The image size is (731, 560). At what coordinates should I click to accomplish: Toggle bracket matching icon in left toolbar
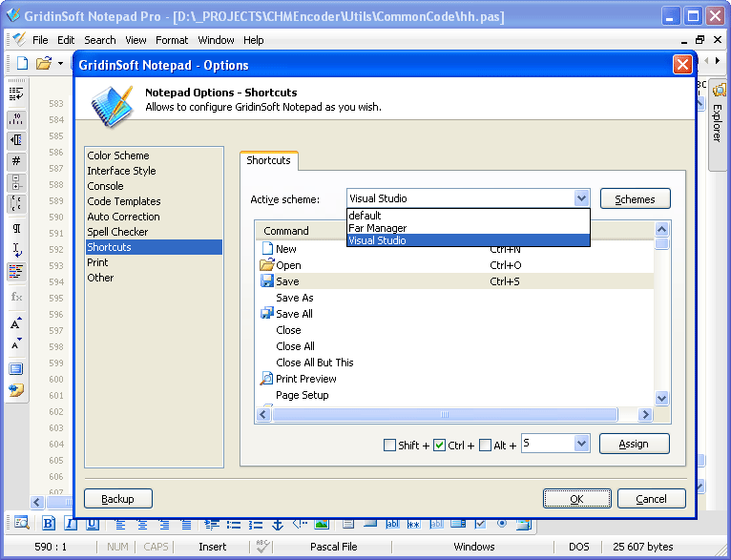pos(16,203)
